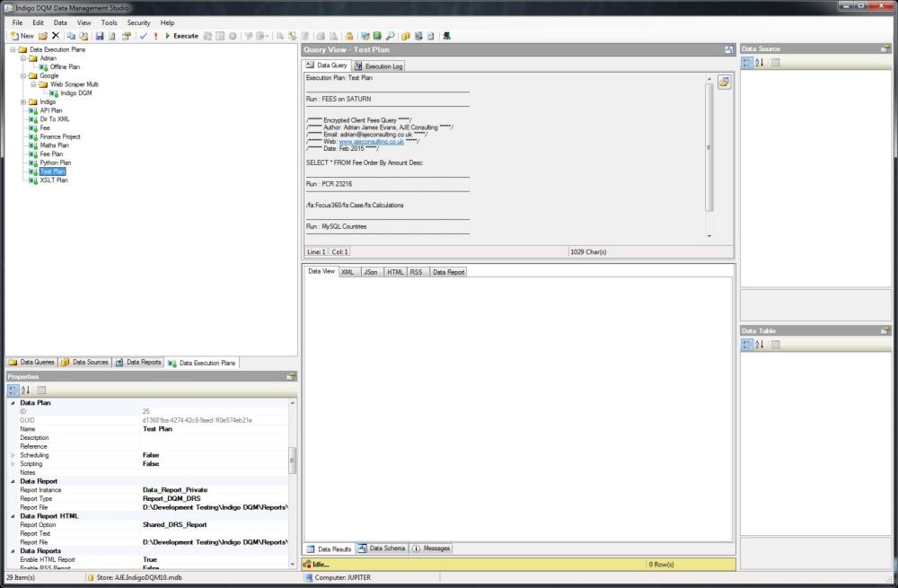Viewport: 898px width, 588px height.
Task: Pop out the Query View panel via its header icon
Action: coord(728,49)
